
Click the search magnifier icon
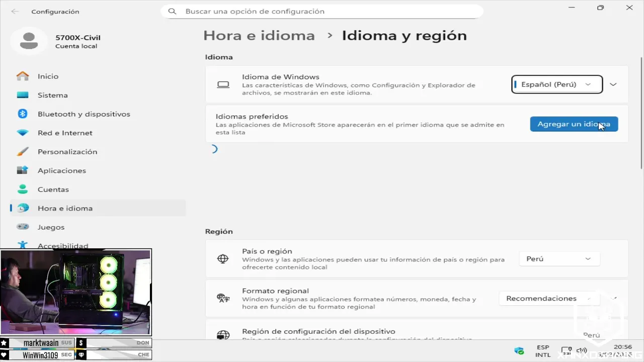pyautogui.click(x=173, y=11)
